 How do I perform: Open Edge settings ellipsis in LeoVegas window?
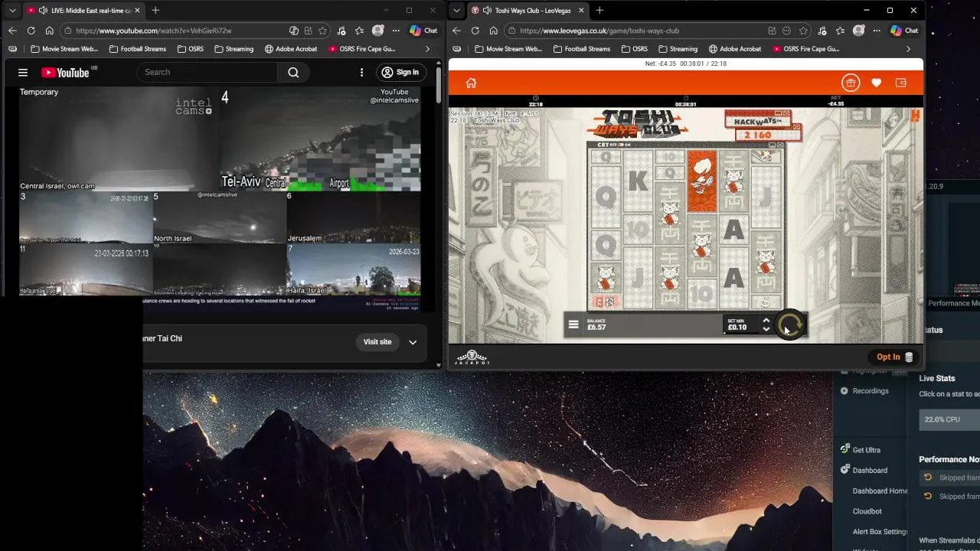point(877,31)
